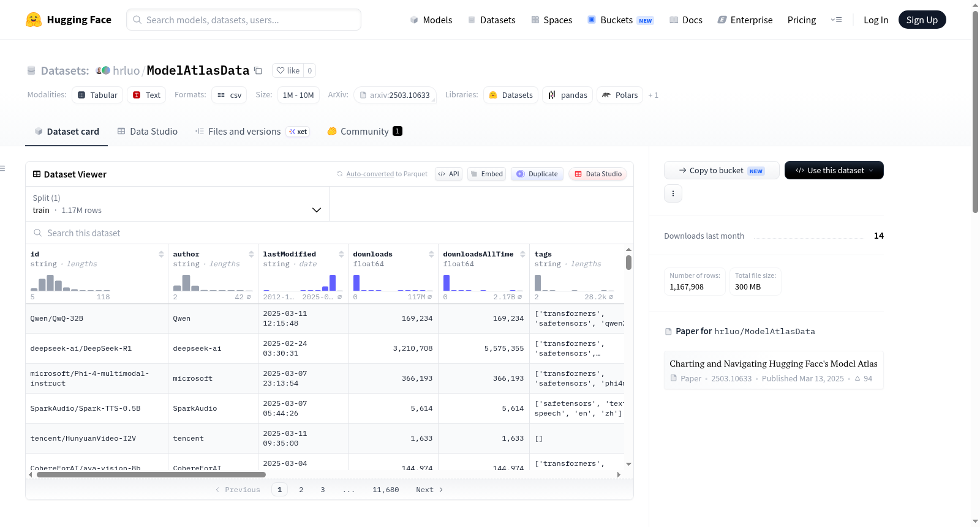Image resolution: width=980 pixels, height=527 pixels.
Task: Open the API button in Dataset Viewer
Action: click(x=448, y=174)
